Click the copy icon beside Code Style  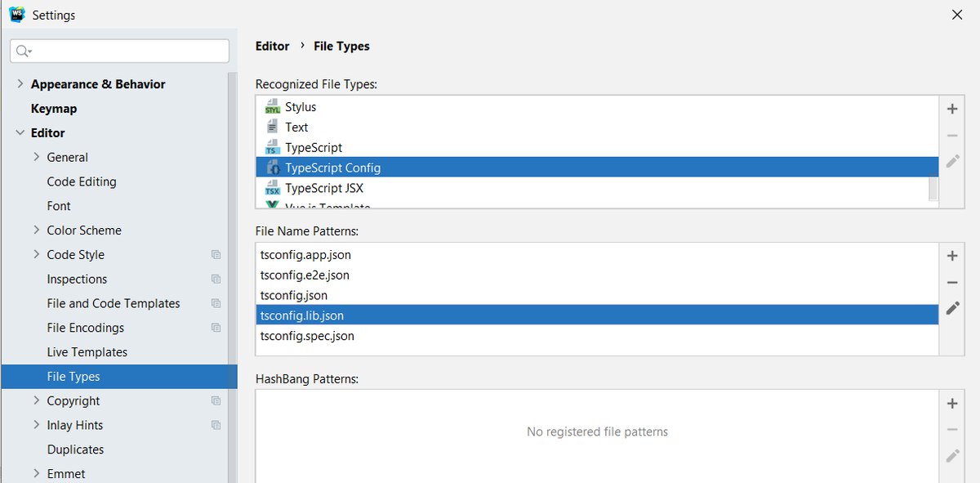pos(216,255)
